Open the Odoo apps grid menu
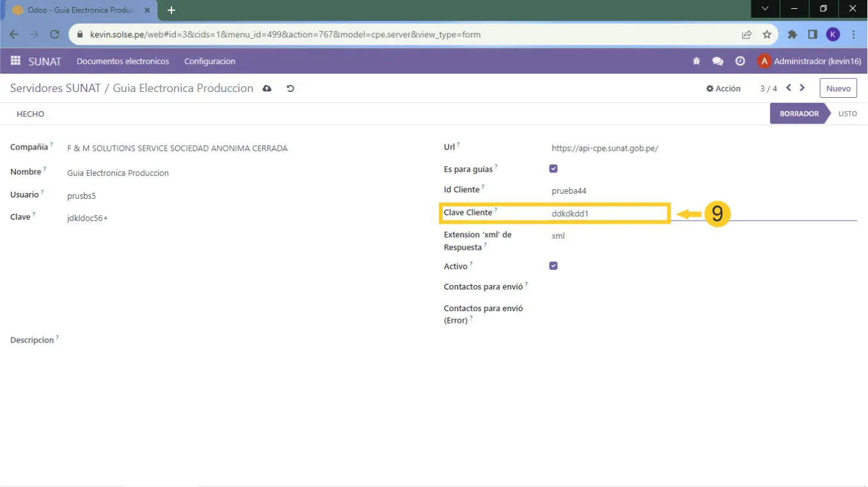Viewport: 868px width, 487px height. (15, 61)
